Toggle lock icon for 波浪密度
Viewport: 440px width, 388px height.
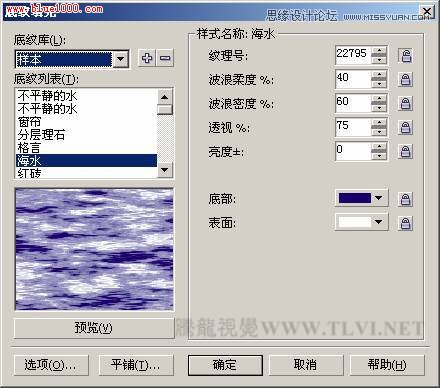(405, 104)
